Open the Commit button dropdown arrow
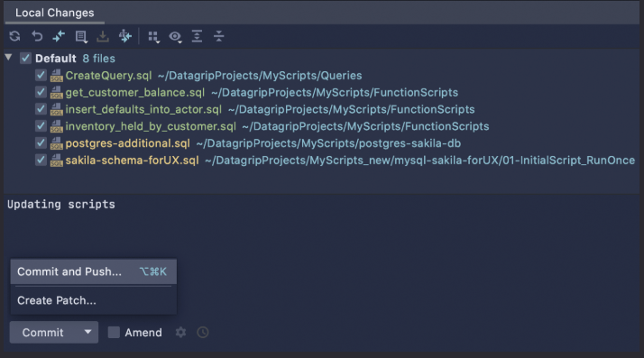Screen dimensions: 644x358 coord(87,332)
